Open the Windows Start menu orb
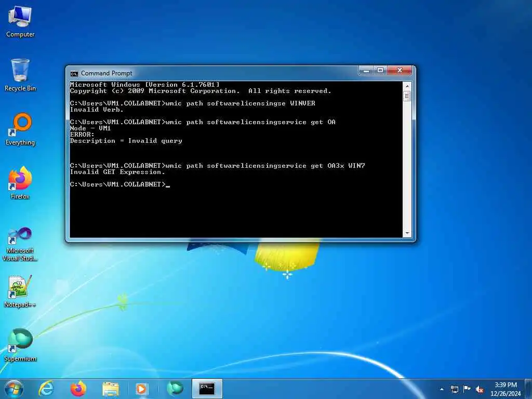Image resolution: width=532 pixels, height=399 pixels. pyautogui.click(x=14, y=389)
